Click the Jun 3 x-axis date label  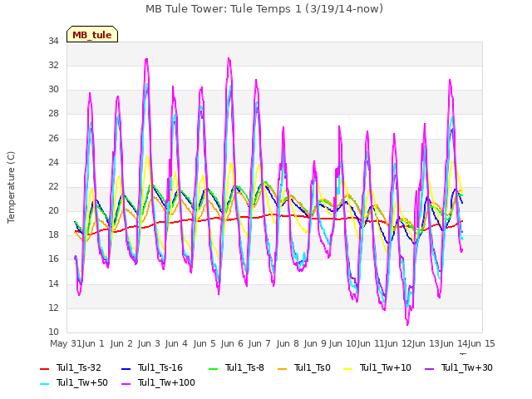[x=149, y=343]
